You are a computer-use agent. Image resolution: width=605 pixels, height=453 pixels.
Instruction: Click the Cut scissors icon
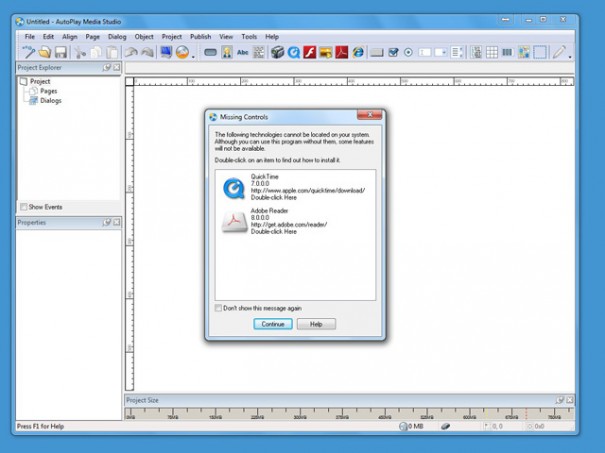click(x=80, y=52)
